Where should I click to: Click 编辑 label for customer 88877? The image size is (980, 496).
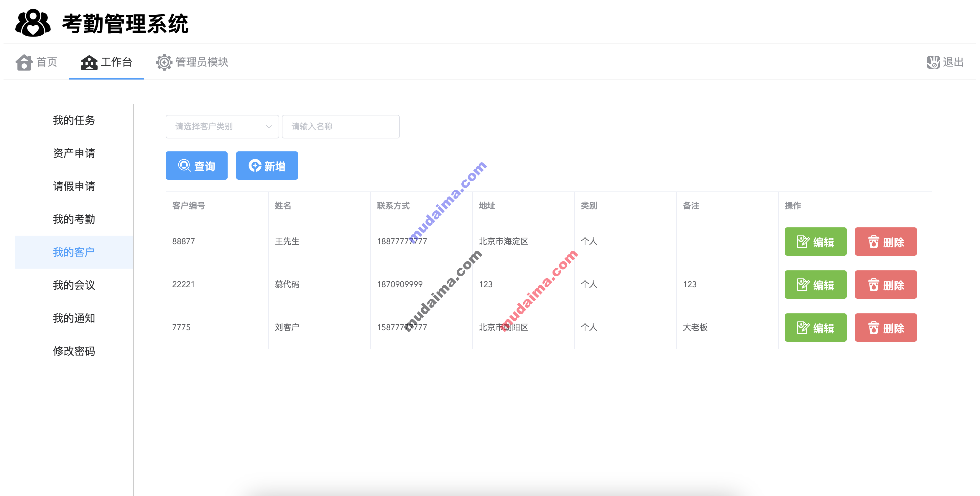pyautogui.click(x=824, y=242)
